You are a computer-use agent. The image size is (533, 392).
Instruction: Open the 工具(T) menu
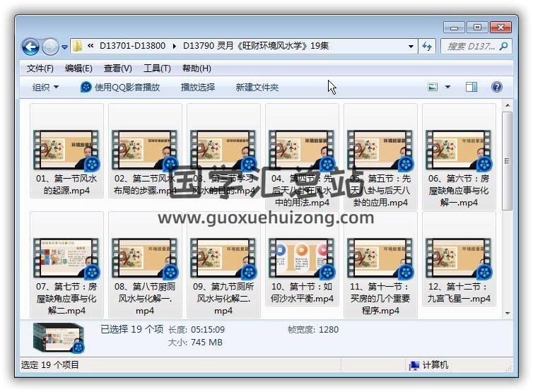click(157, 69)
